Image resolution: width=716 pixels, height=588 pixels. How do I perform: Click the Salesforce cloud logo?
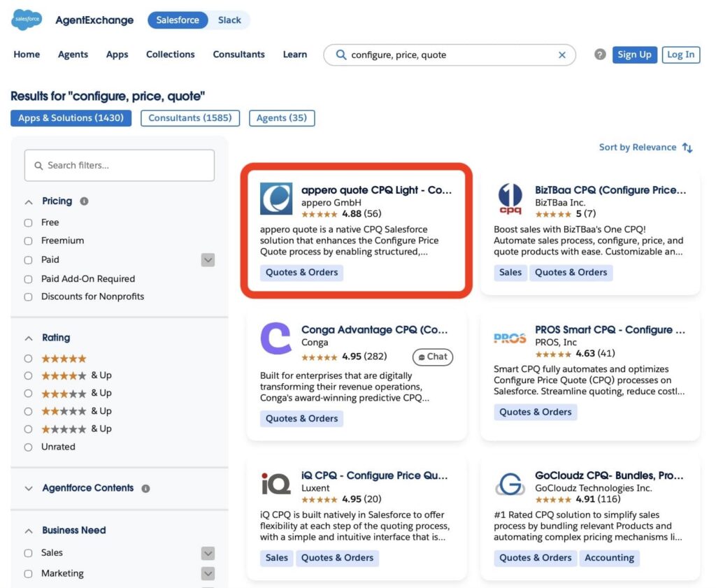click(x=27, y=20)
